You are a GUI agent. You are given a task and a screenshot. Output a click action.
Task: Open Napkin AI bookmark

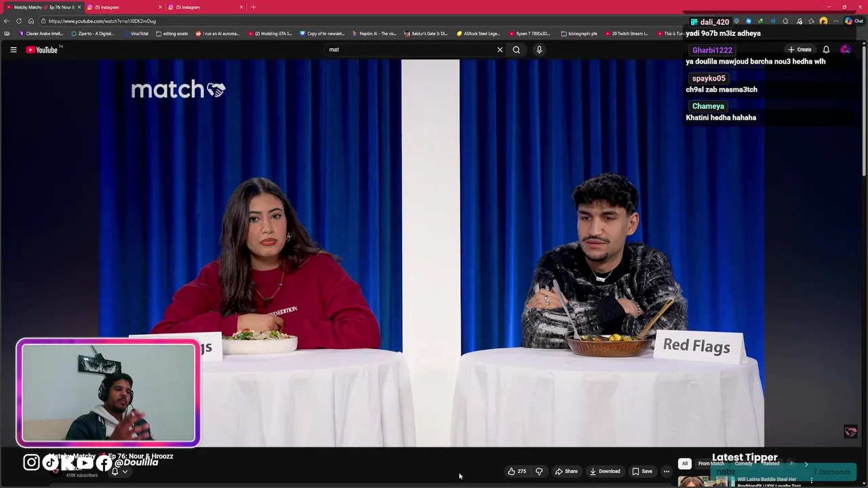coord(374,33)
